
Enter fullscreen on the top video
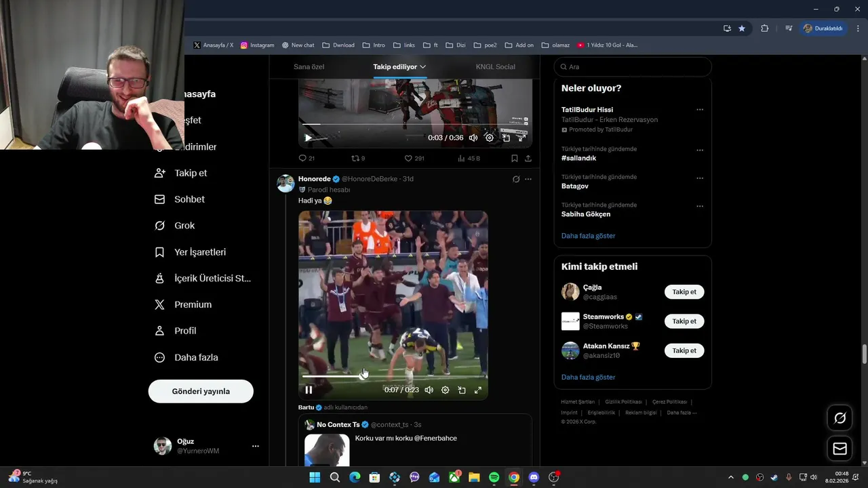coord(522,138)
